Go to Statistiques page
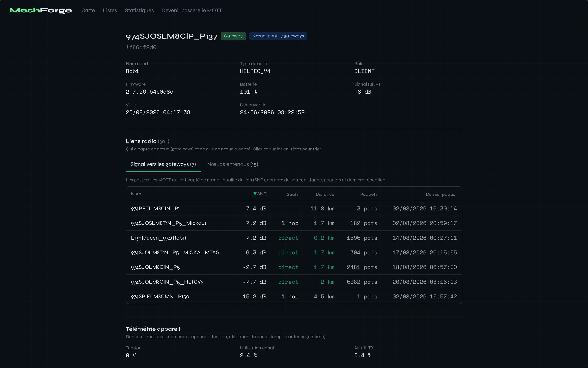588x368 pixels. point(139,10)
